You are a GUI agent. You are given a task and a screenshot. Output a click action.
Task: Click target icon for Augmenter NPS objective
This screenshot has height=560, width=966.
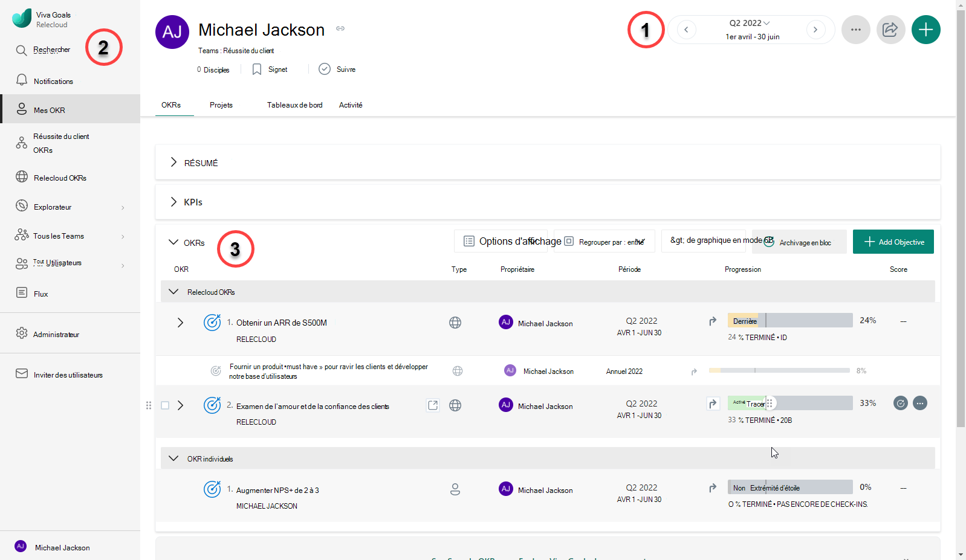[212, 489]
